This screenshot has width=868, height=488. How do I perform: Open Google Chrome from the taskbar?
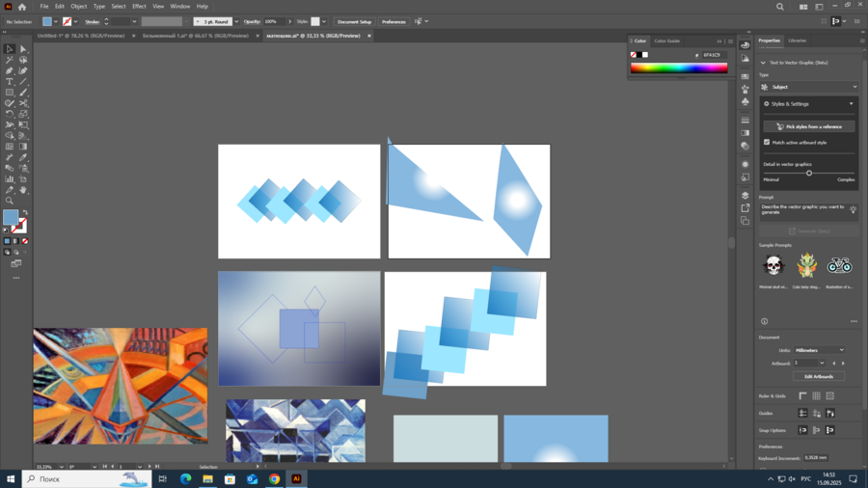[274, 479]
